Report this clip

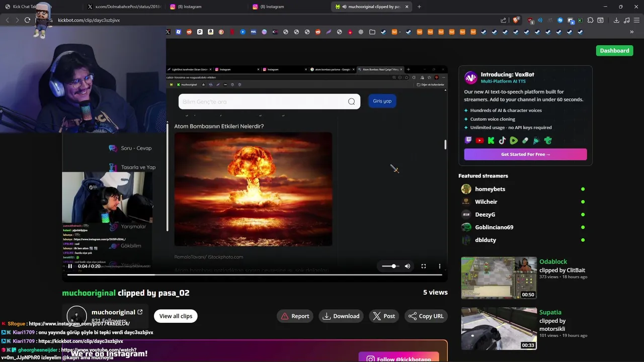coord(295,316)
